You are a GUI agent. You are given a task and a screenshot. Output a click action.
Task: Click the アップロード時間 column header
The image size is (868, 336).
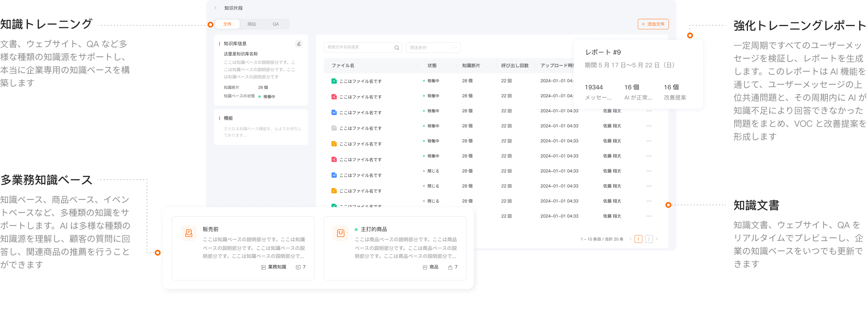tap(557, 66)
